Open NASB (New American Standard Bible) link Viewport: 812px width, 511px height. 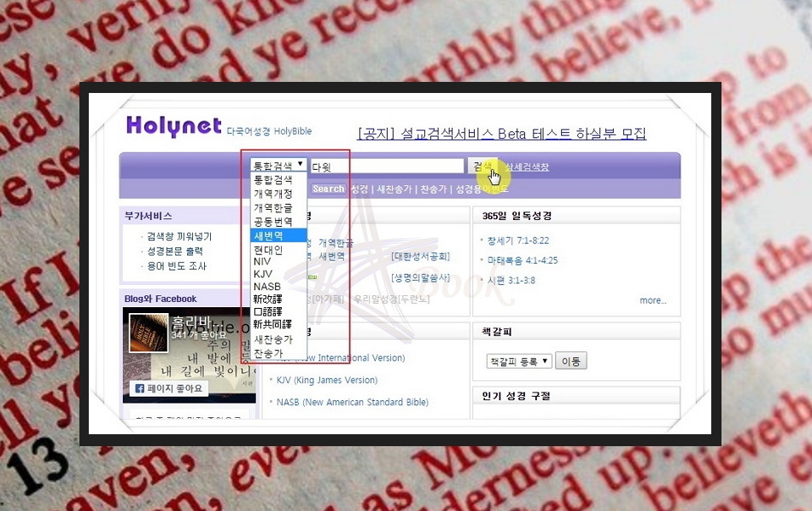[x=352, y=402]
